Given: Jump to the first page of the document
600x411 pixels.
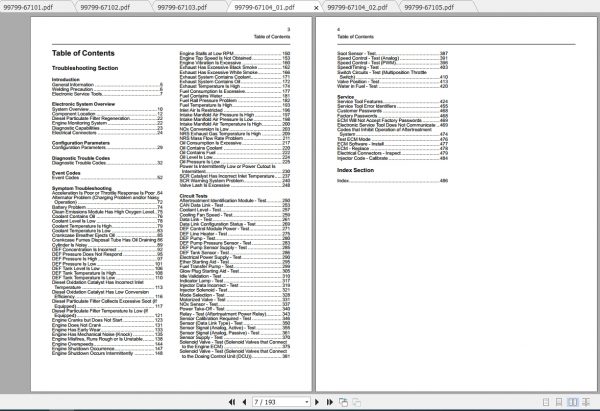Looking at the screenshot, I should coord(232,402).
